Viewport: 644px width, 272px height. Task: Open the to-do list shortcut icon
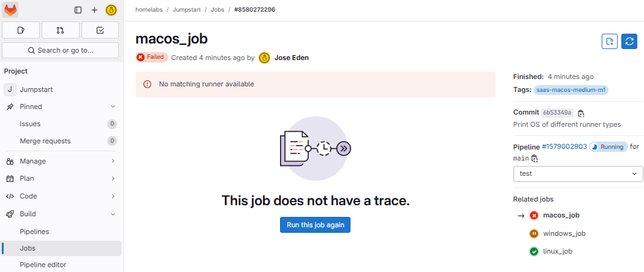click(100, 30)
